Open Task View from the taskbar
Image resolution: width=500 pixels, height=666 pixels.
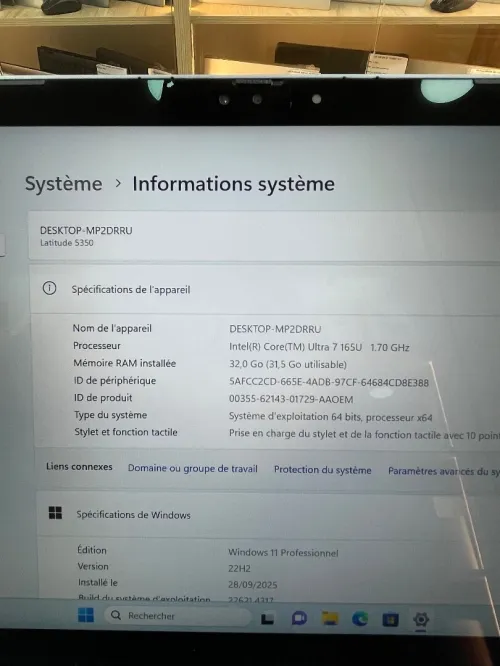(x=267, y=619)
